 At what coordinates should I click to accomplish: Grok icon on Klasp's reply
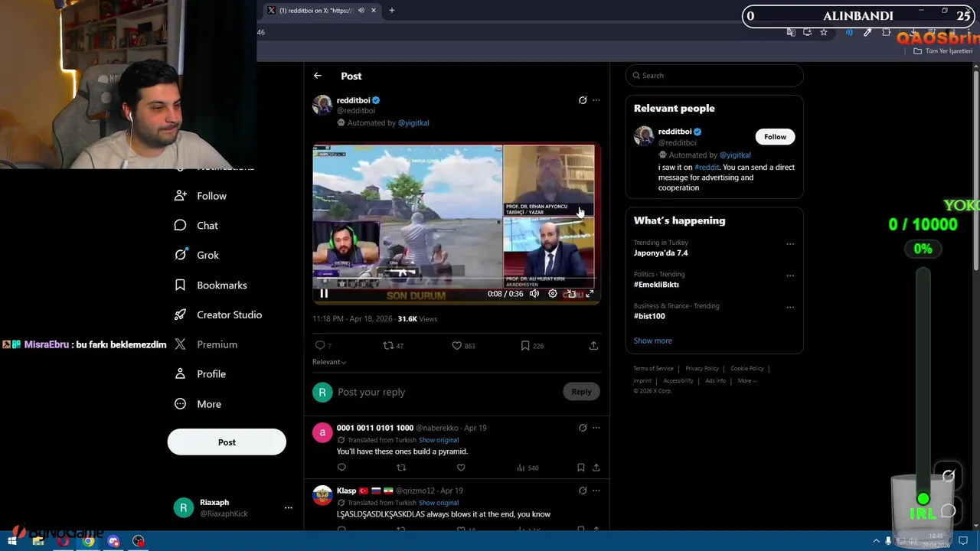coord(583,491)
